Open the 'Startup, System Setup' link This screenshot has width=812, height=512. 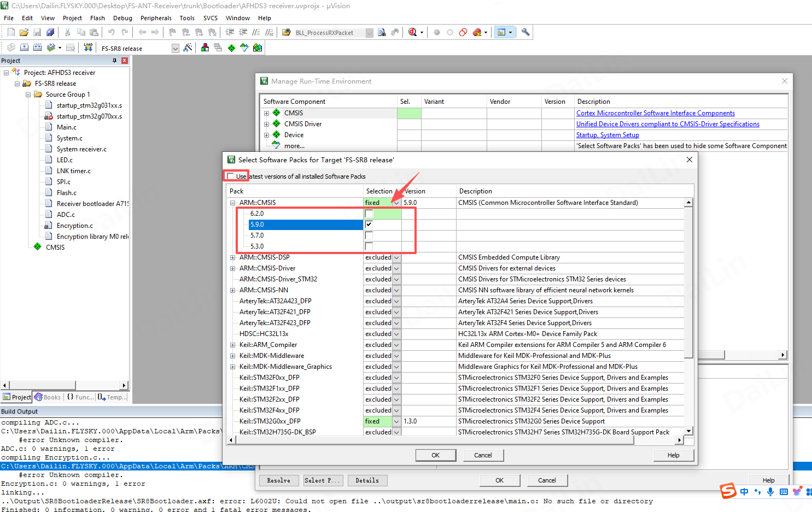(x=607, y=135)
